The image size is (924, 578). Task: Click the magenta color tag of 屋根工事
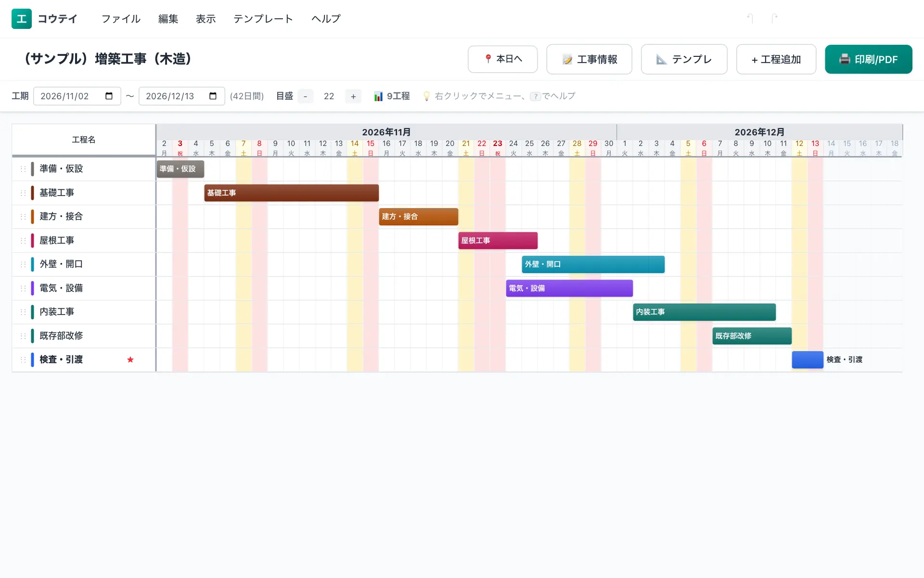pyautogui.click(x=32, y=241)
